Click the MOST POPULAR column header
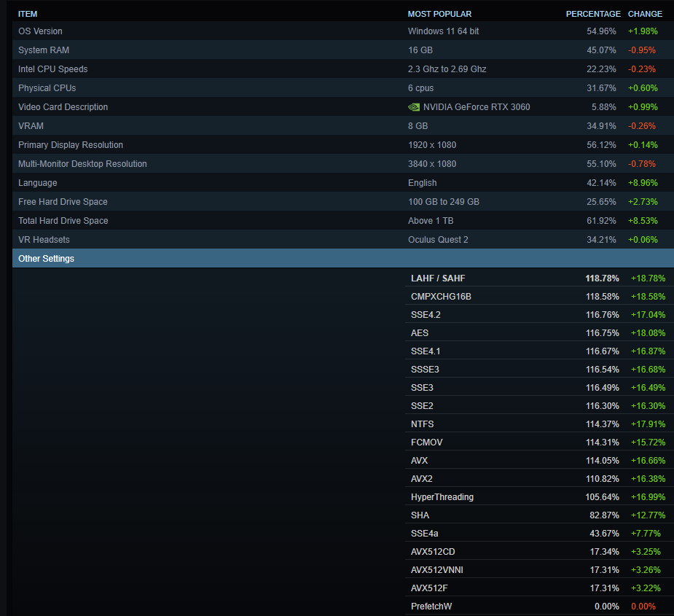This screenshot has height=616, width=674. coord(439,14)
